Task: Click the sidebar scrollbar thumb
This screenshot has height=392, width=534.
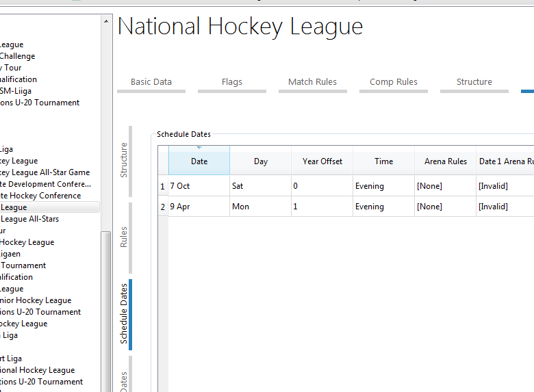Action: point(106,311)
